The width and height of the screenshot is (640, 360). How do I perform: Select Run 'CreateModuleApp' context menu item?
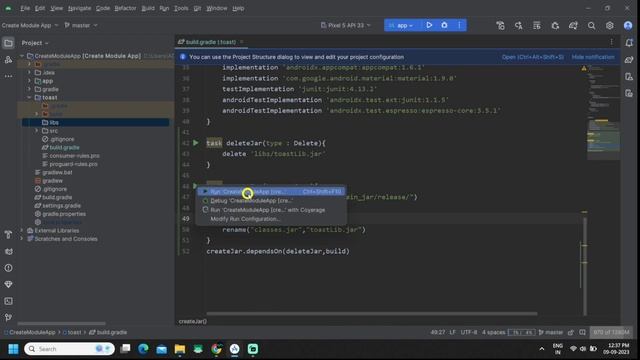(x=271, y=191)
